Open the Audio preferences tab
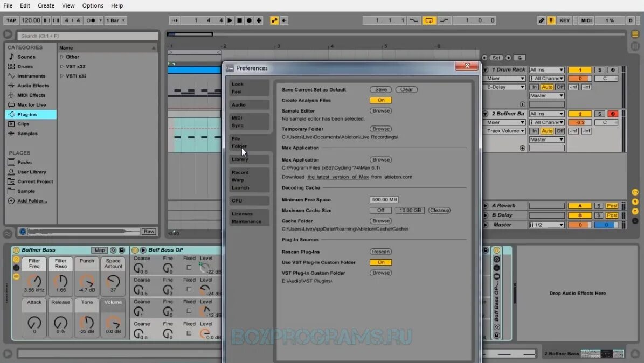 point(249,104)
